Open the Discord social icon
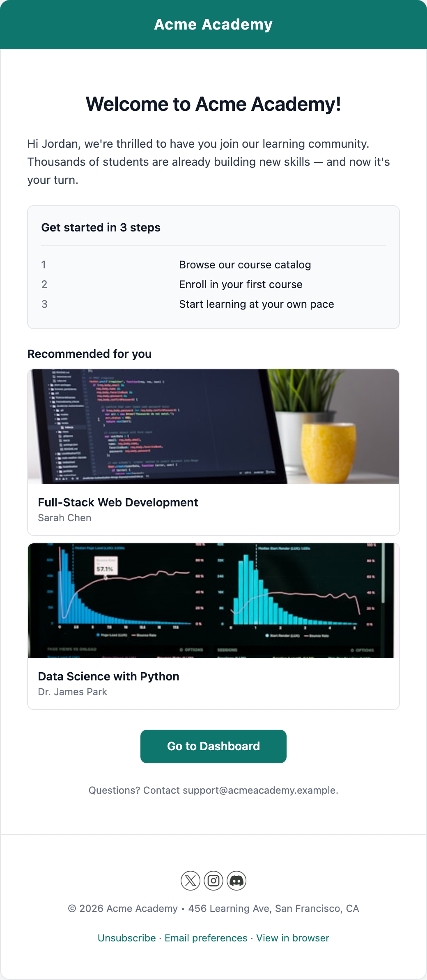427x980 pixels. 236,881
